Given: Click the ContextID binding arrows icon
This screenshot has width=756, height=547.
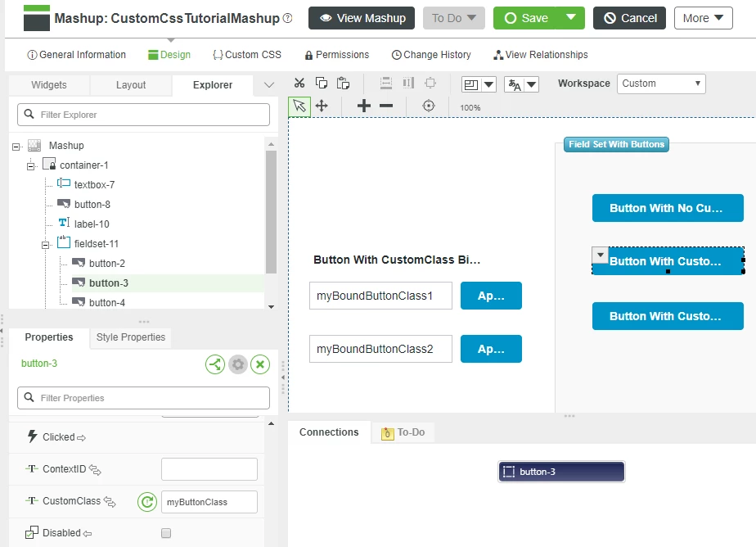Looking at the screenshot, I should (x=95, y=470).
